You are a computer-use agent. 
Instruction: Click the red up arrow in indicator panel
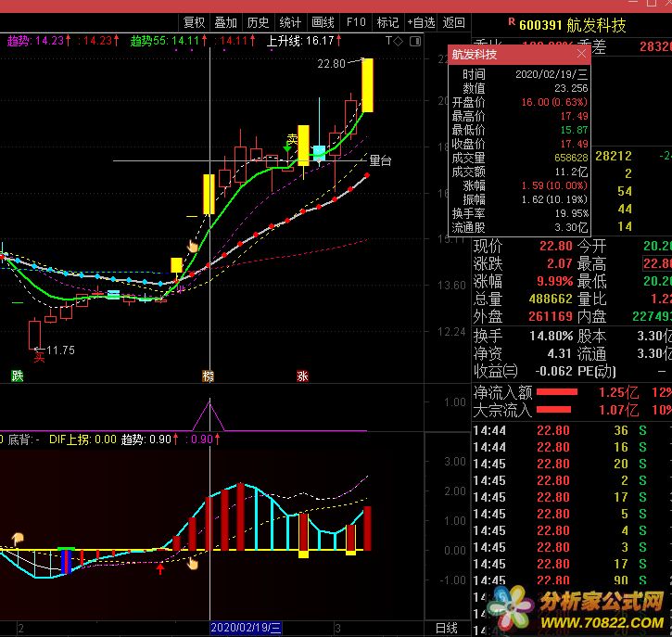pos(161,567)
